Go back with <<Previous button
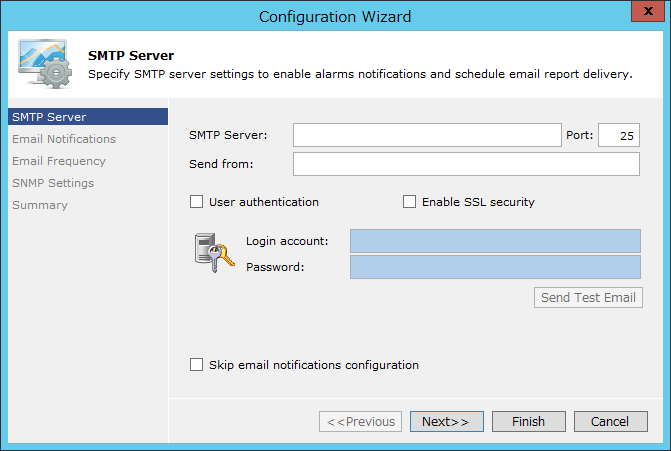 360,421
